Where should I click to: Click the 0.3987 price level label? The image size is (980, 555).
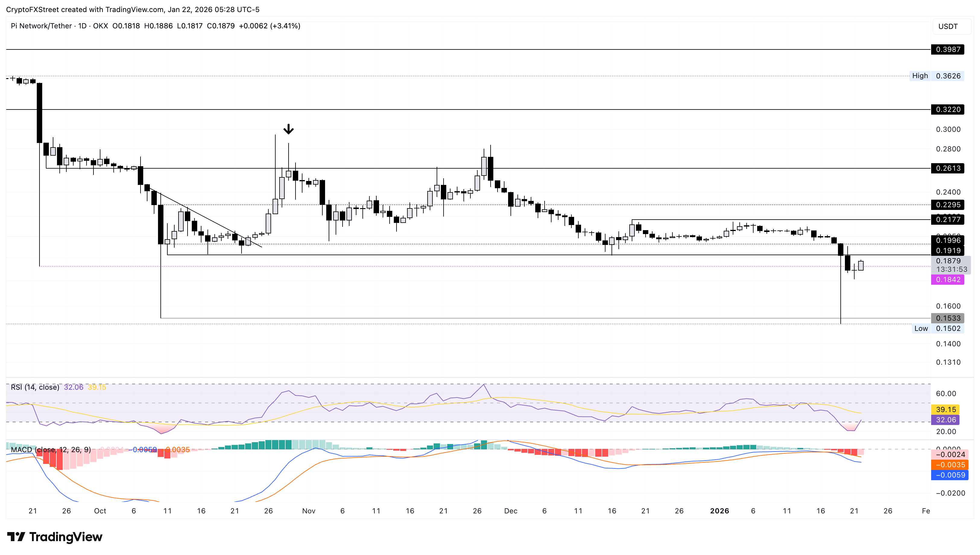pos(947,49)
